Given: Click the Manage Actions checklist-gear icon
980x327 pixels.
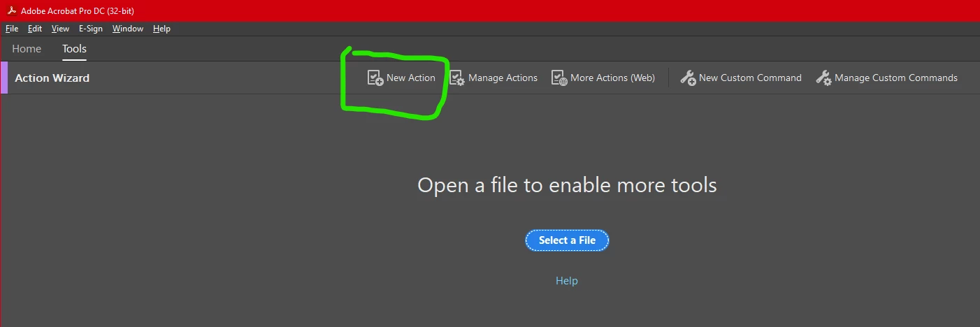Looking at the screenshot, I should [457, 78].
